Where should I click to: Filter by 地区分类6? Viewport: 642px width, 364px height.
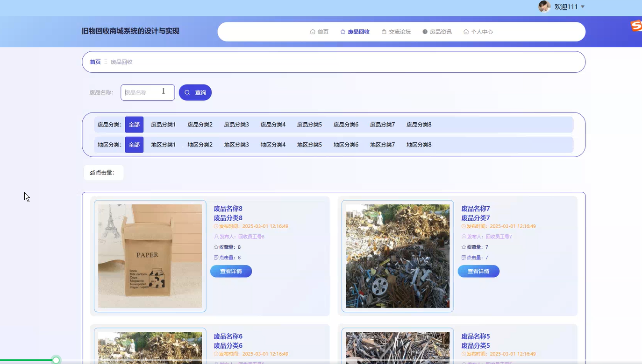tap(346, 145)
